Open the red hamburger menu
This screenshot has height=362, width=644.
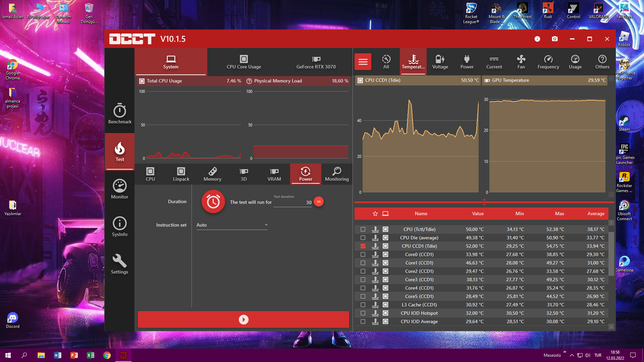tap(363, 62)
